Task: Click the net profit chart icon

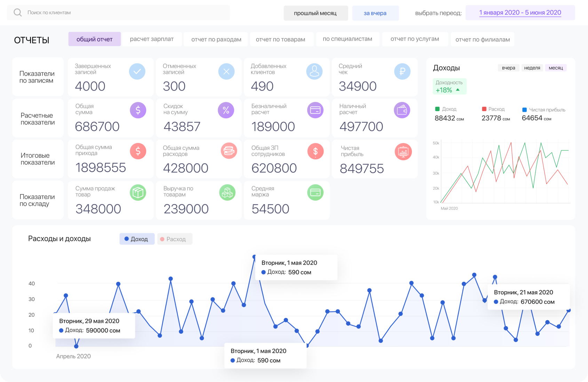Action: pyautogui.click(x=403, y=152)
